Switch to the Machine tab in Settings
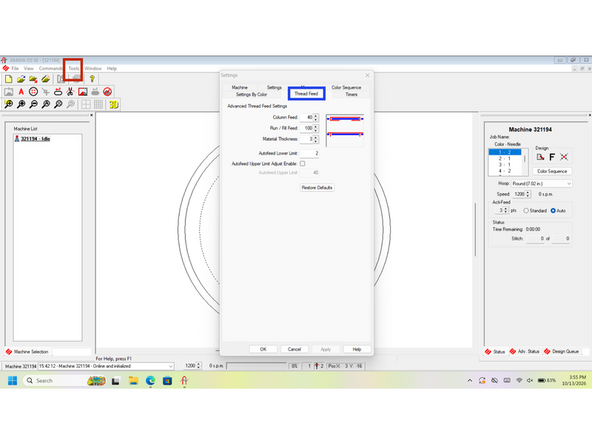The width and height of the screenshot is (592, 444). click(240, 87)
